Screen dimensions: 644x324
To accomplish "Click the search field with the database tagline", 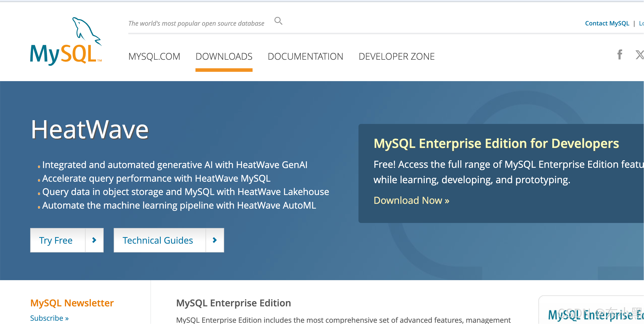I will [196, 23].
